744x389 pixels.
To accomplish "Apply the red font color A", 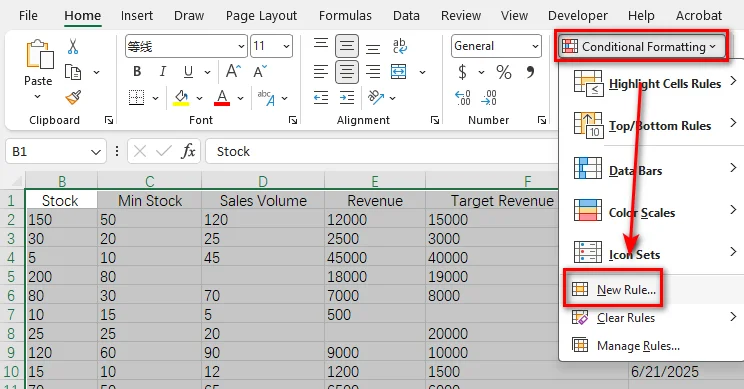I will tap(222, 98).
